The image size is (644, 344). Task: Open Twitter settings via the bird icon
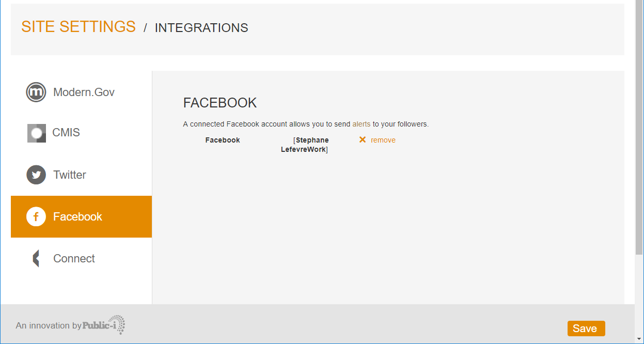(x=35, y=175)
